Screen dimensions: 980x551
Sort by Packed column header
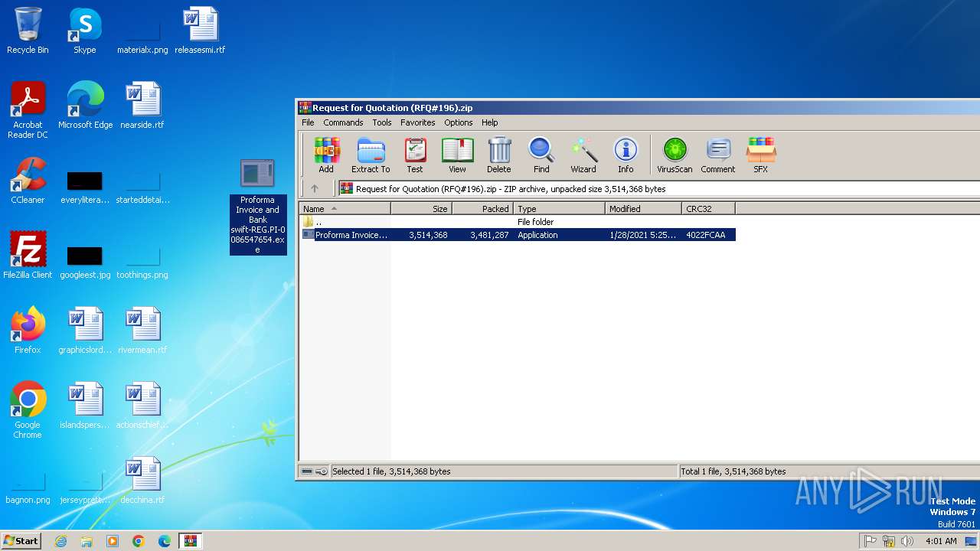tap(483, 208)
